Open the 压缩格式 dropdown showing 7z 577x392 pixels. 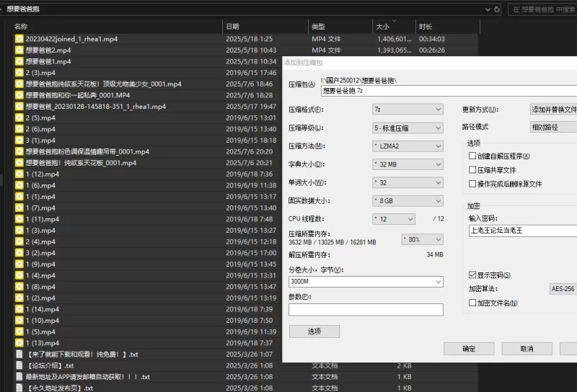tap(408, 110)
